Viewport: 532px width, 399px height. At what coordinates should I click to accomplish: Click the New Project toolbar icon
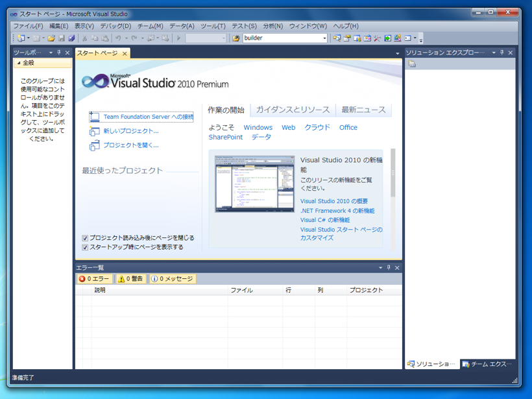(20, 38)
